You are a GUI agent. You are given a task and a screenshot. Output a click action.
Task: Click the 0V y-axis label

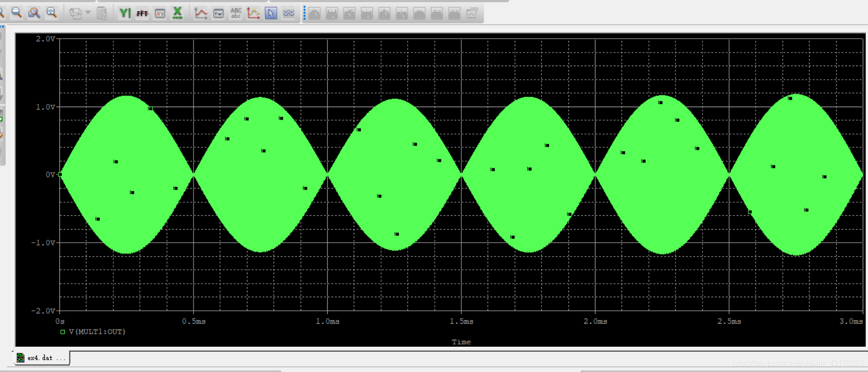click(50, 174)
